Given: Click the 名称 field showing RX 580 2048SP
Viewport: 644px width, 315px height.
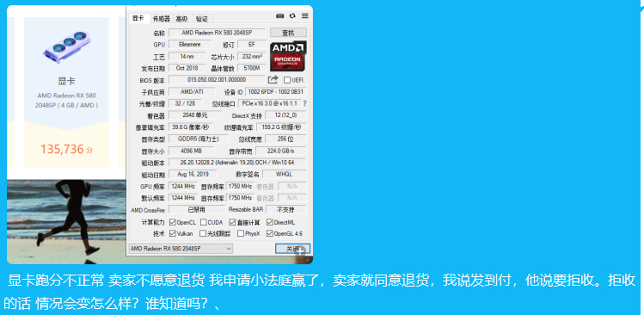Looking at the screenshot, I should [x=217, y=33].
